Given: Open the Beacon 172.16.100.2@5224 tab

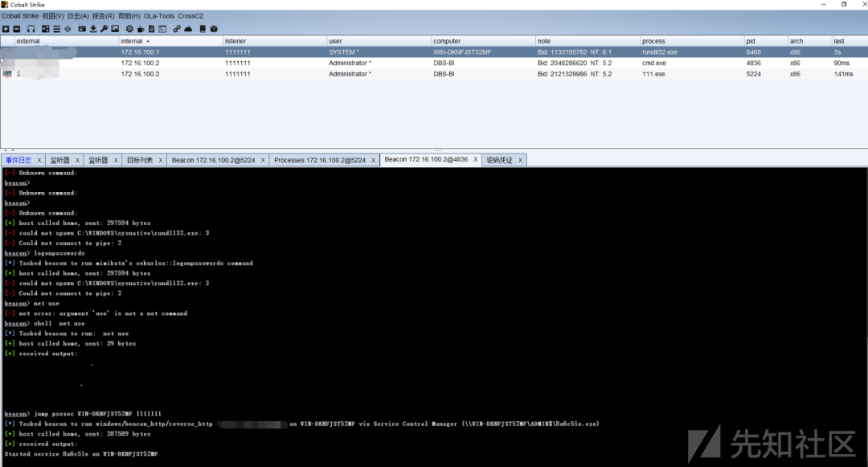Looking at the screenshot, I should click(213, 160).
